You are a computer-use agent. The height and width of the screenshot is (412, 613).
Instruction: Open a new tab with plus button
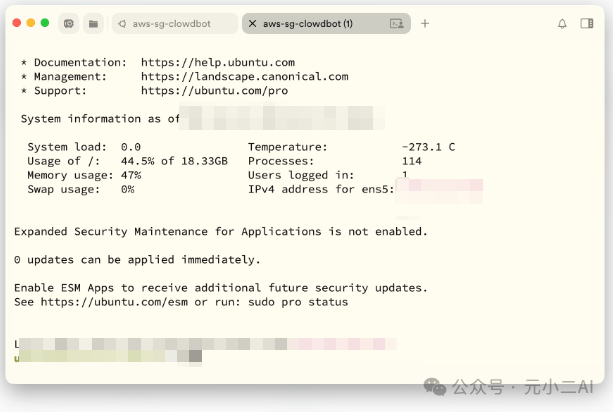point(425,24)
